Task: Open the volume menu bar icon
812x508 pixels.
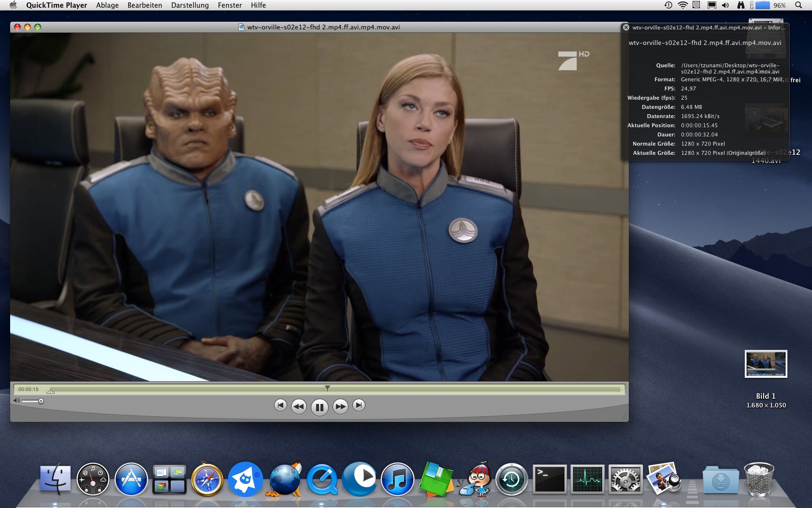Action: (x=725, y=5)
